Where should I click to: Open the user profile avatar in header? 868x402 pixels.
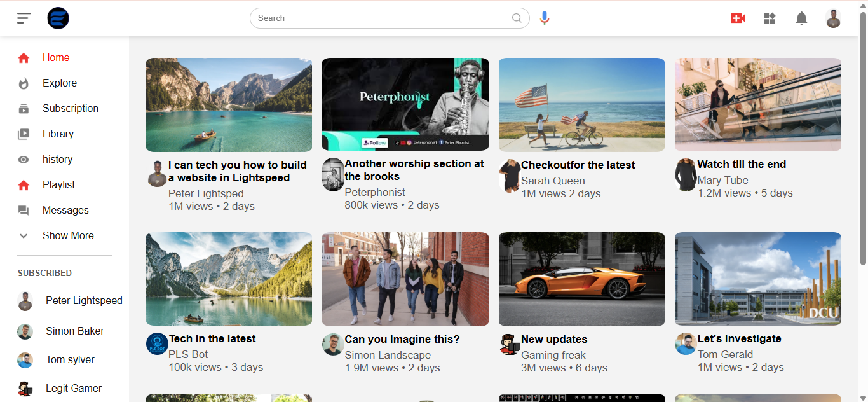pyautogui.click(x=833, y=18)
